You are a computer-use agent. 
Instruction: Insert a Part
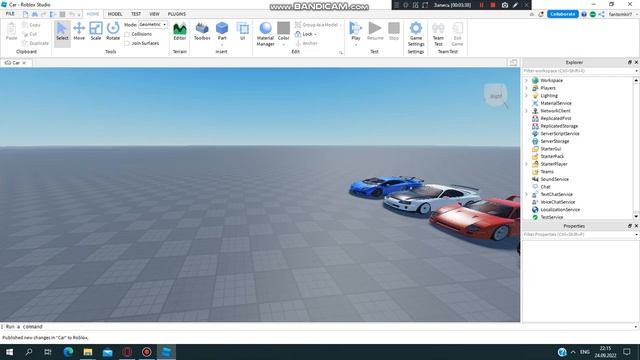pyautogui.click(x=222, y=30)
